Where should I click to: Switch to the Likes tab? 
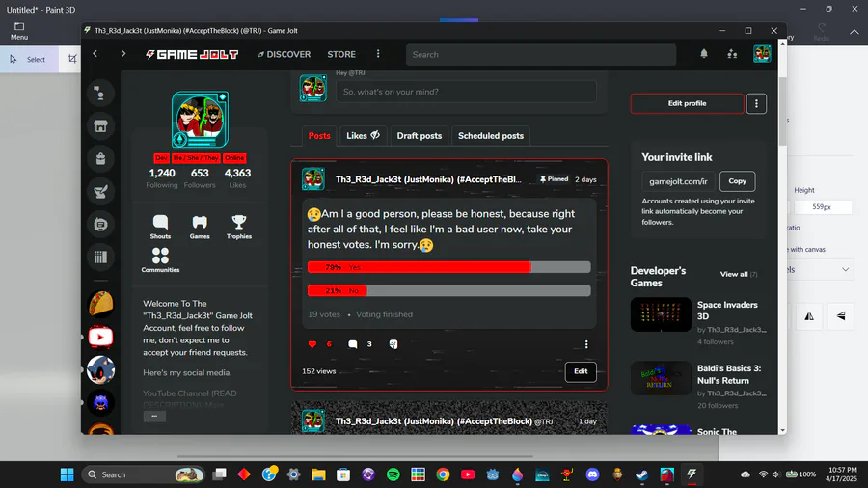click(x=364, y=136)
